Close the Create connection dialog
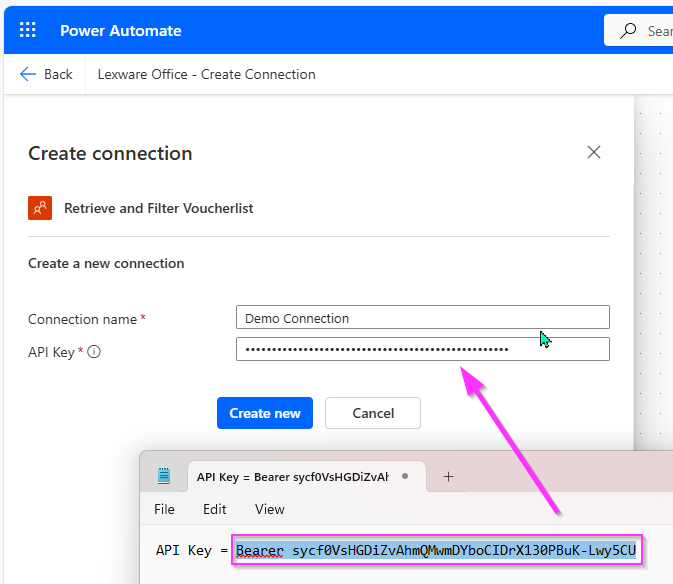 pos(594,152)
